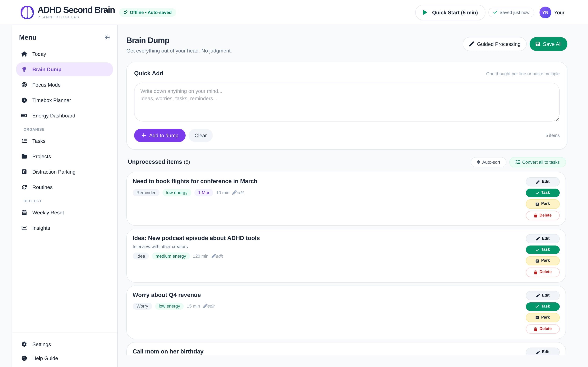Screen dimensions: 588x367
Task: Start the Quick Start 5 min session
Action: tap(450, 13)
